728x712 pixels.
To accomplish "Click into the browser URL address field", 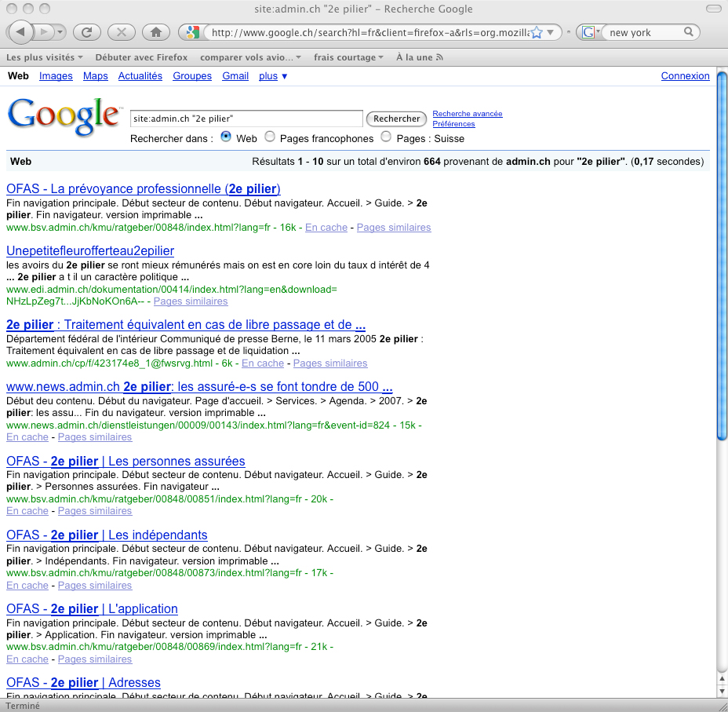I will [369, 32].
